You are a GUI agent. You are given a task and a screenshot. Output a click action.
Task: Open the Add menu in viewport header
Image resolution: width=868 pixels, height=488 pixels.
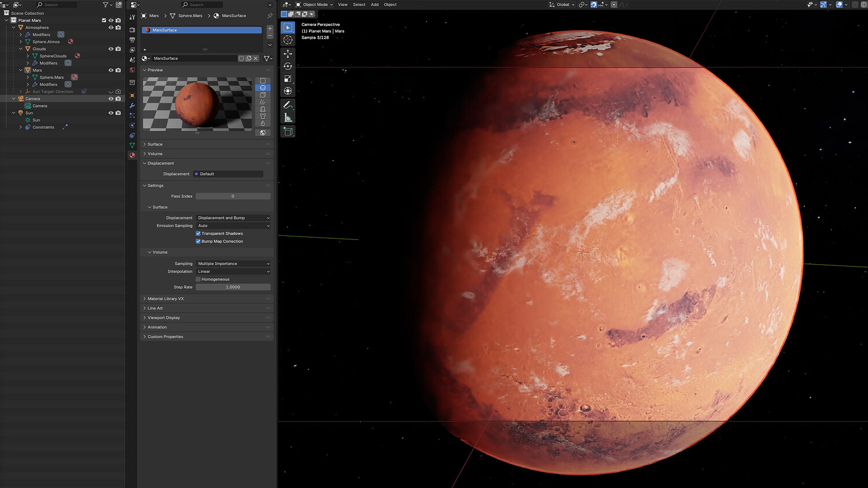coord(374,5)
